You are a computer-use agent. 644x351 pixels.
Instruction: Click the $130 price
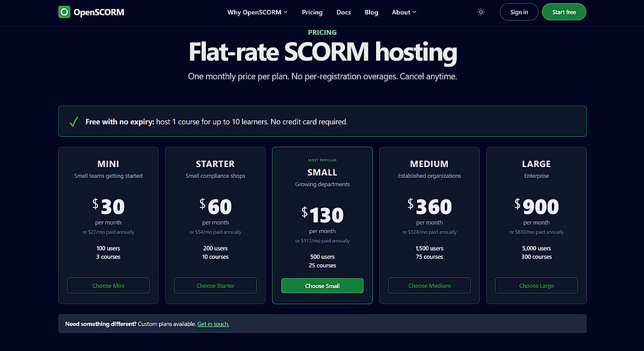(x=323, y=215)
